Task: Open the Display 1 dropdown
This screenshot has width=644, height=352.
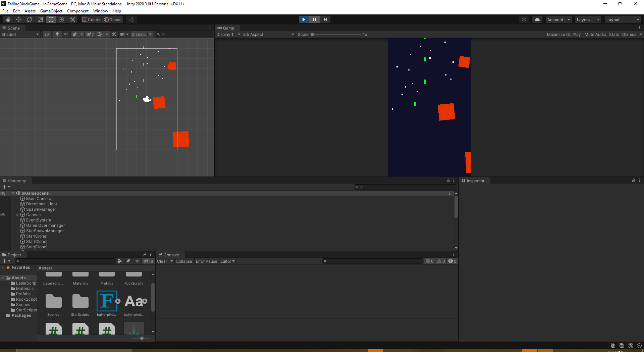Action: point(228,34)
